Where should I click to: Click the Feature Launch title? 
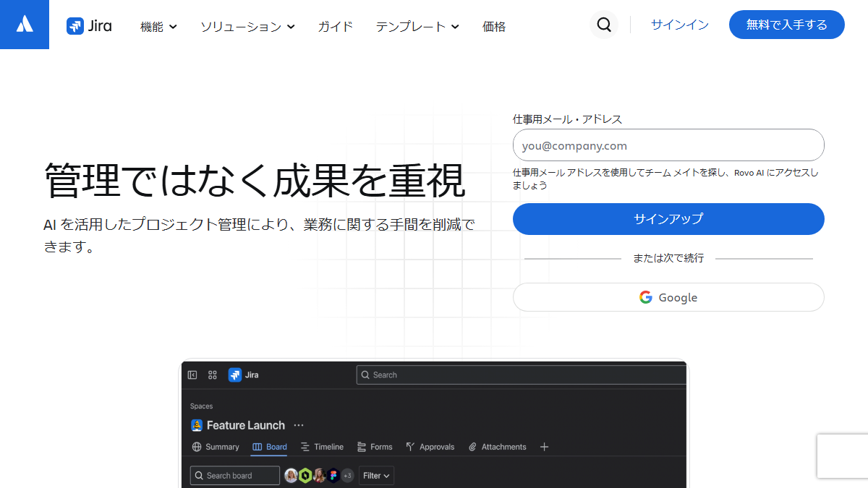pos(246,425)
